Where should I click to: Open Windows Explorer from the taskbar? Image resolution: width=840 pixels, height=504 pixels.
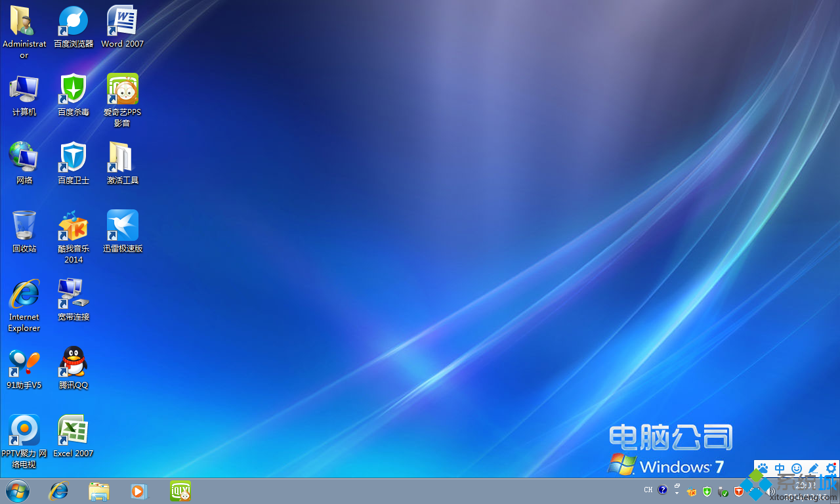[x=98, y=490]
